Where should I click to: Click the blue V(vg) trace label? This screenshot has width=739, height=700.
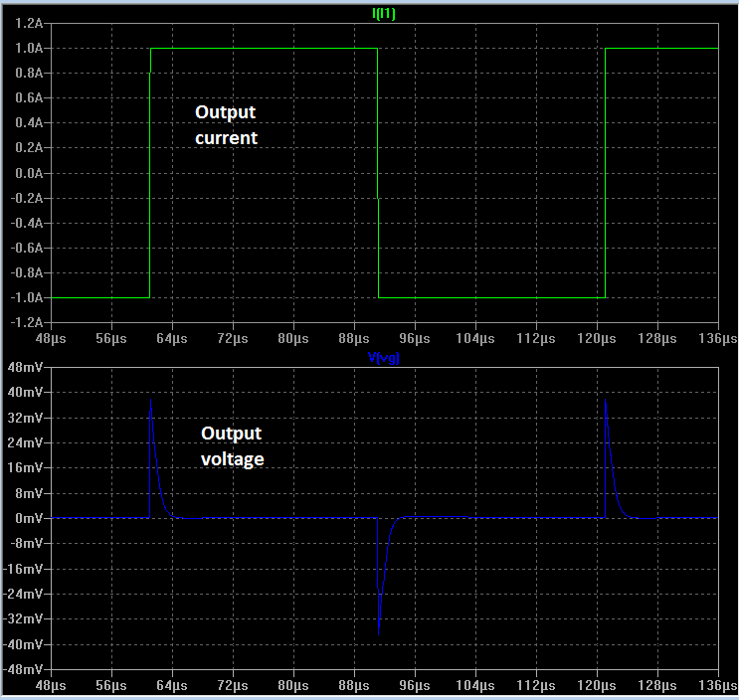click(384, 358)
